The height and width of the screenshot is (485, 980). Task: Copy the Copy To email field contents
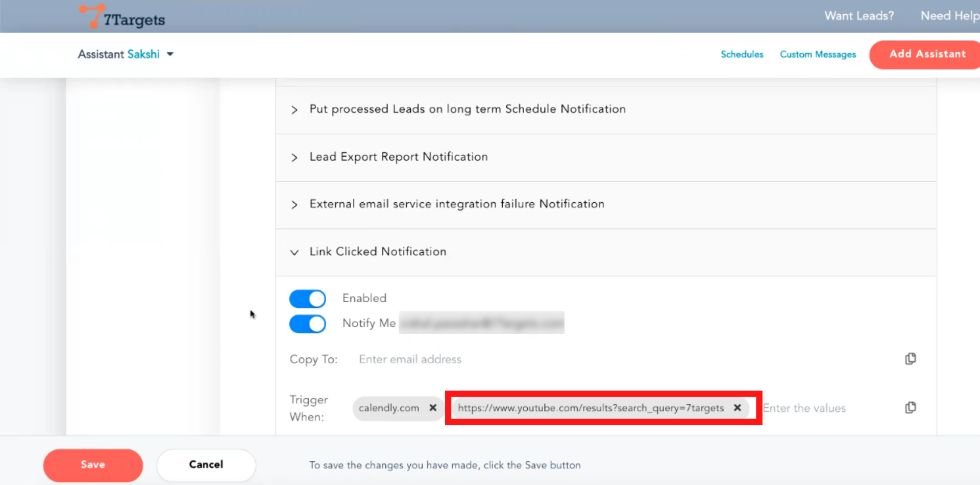tap(910, 359)
